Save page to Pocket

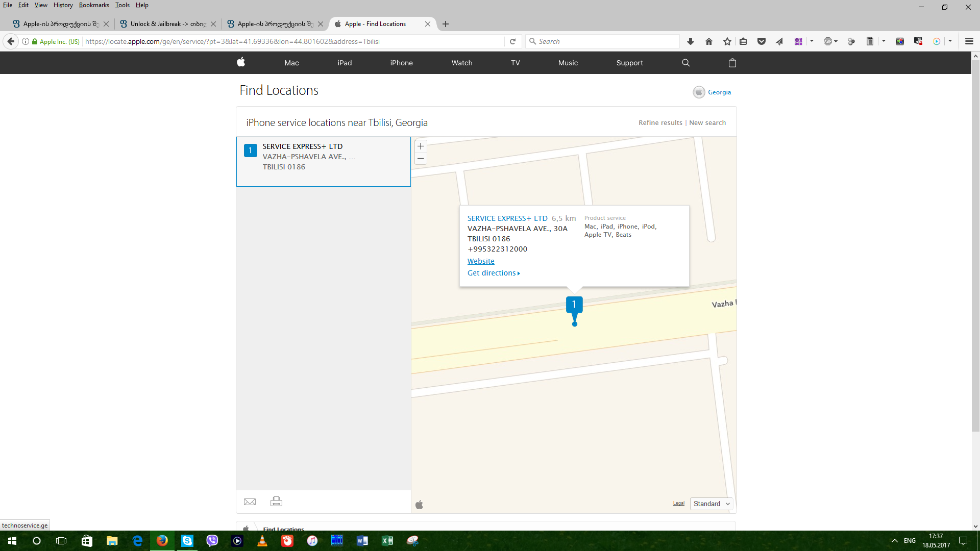762,41
